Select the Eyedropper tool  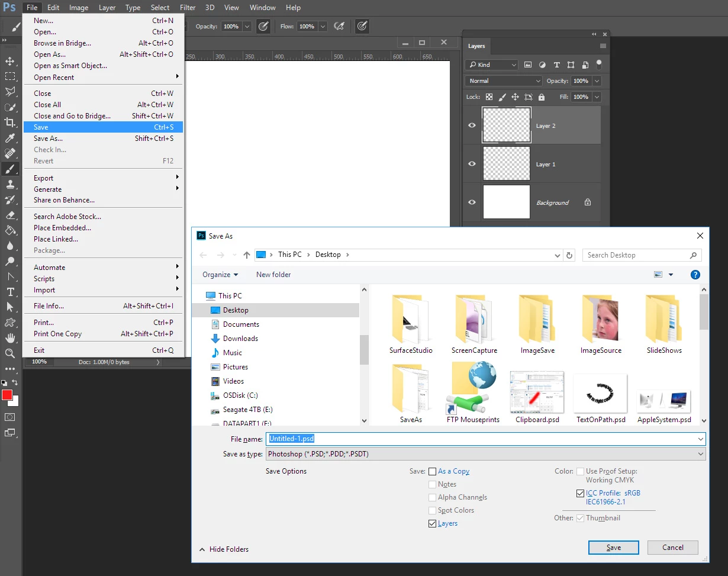(x=10, y=138)
